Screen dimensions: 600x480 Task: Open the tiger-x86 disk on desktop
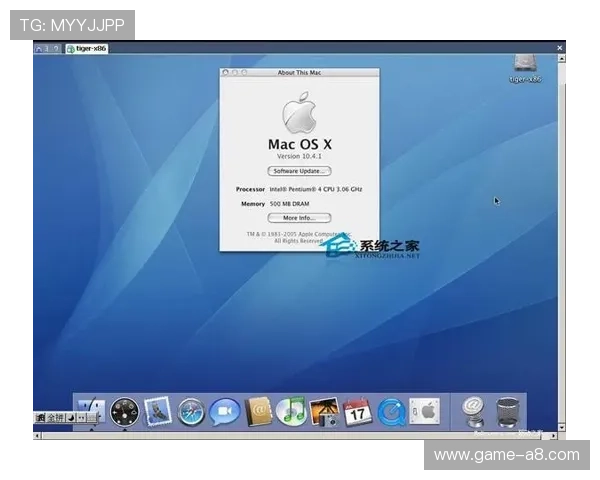pos(524,66)
